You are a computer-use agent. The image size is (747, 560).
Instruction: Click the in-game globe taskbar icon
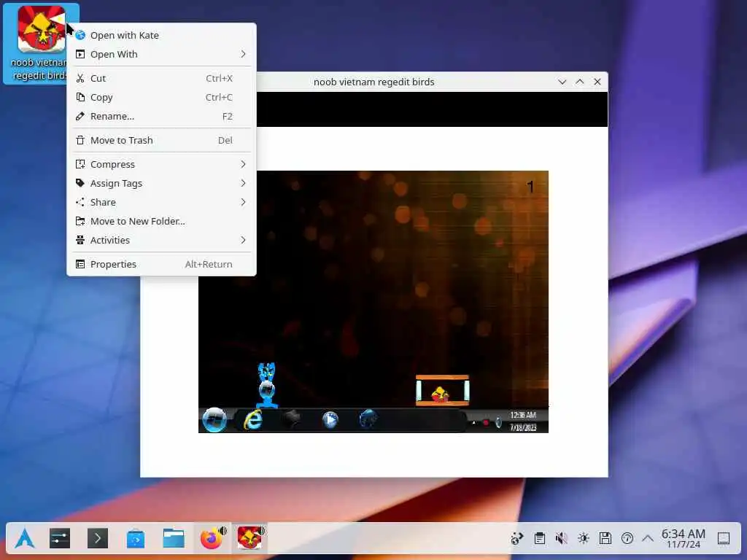tap(368, 419)
